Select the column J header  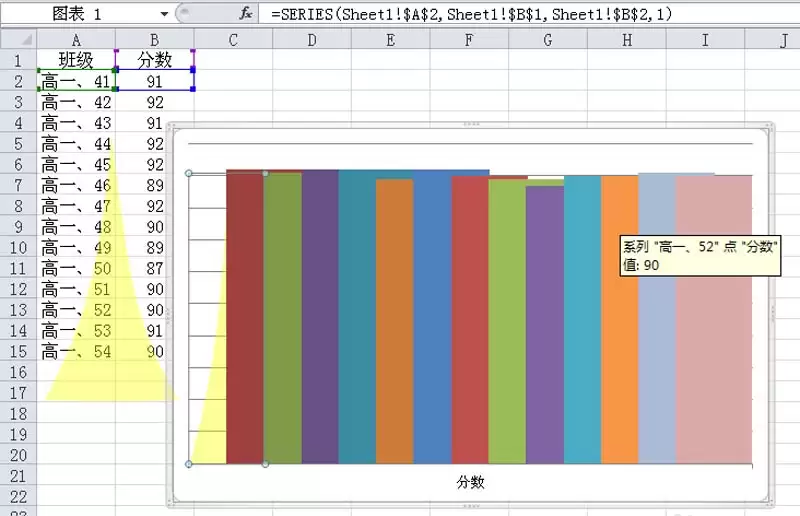(x=782, y=39)
